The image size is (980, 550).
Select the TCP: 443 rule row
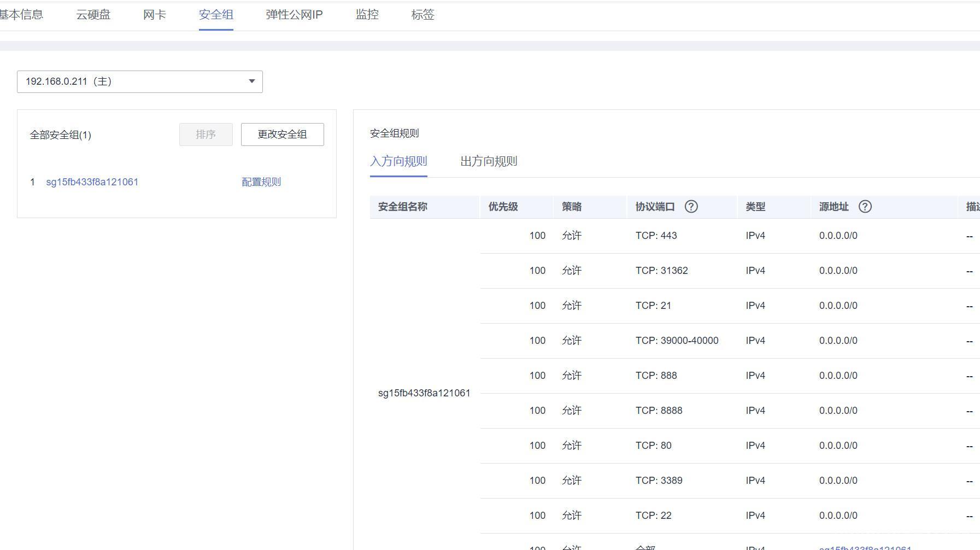[656, 236]
